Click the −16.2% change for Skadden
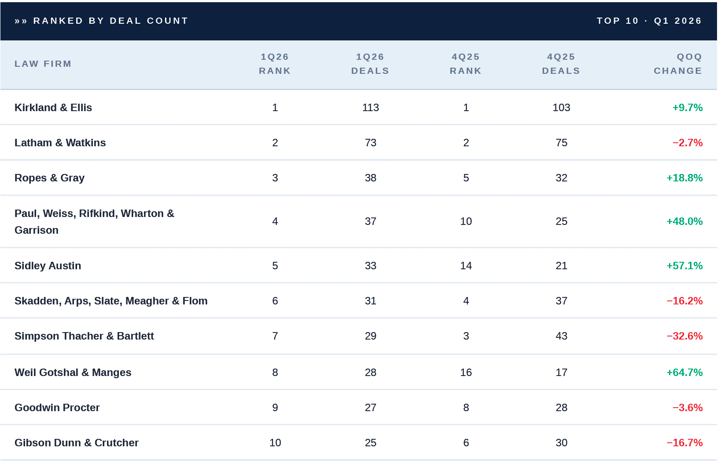The width and height of the screenshot is (721, 463). tap(685, 301)
